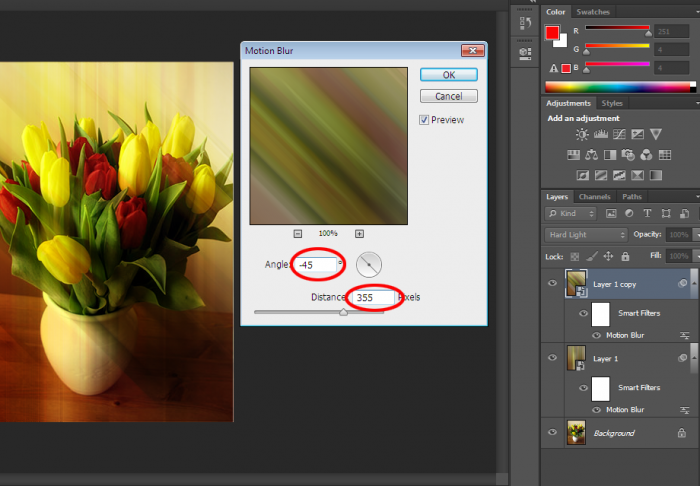The width and height of the screenshot is (700, 486).
Task: Add a Threshold adjustment
Action: [x=619, y=175]
